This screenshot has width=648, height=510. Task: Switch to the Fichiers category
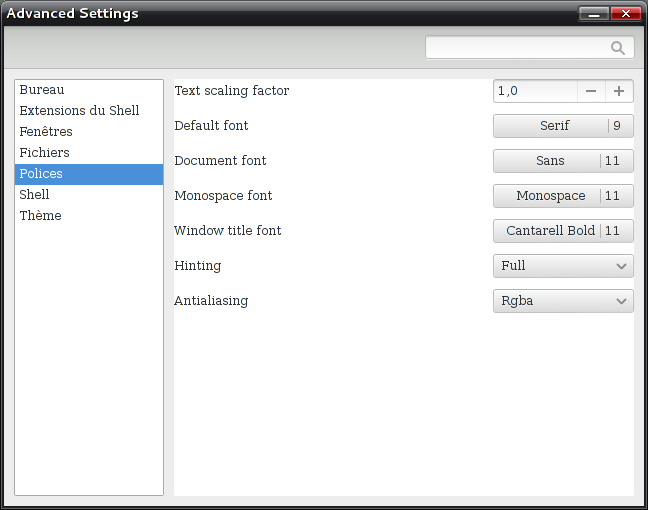(x=45, y=153)
